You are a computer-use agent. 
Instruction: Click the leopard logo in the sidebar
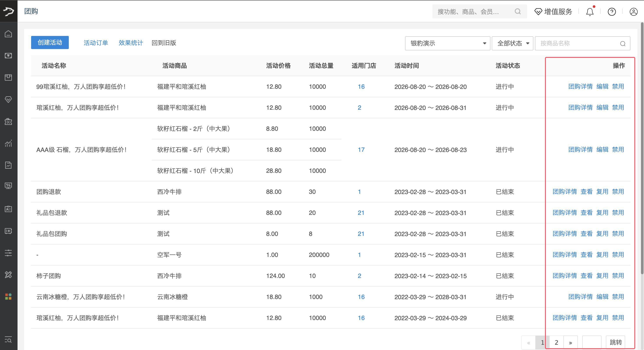coord(9,11)
